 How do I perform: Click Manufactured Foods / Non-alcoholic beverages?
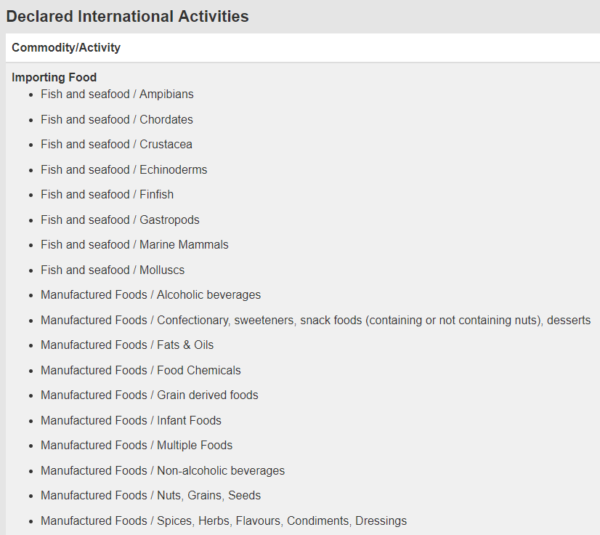tap(162, 471)
